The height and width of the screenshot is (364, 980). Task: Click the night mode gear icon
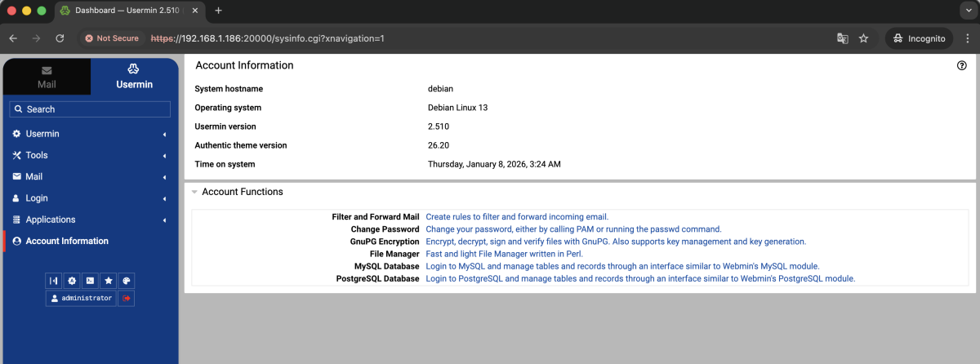(72, 281)
